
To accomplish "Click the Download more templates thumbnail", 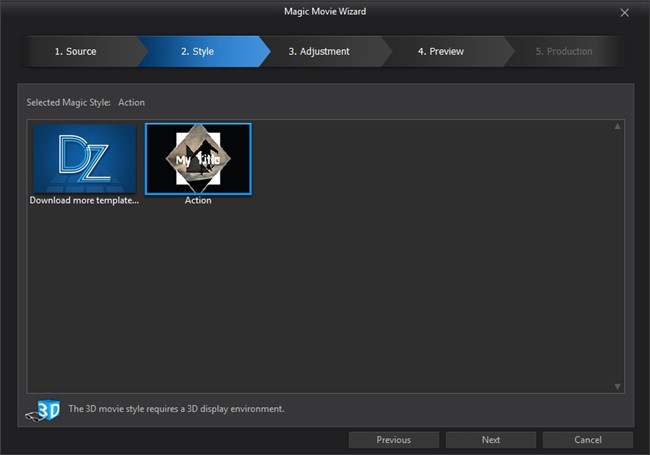I will (85, 158).
